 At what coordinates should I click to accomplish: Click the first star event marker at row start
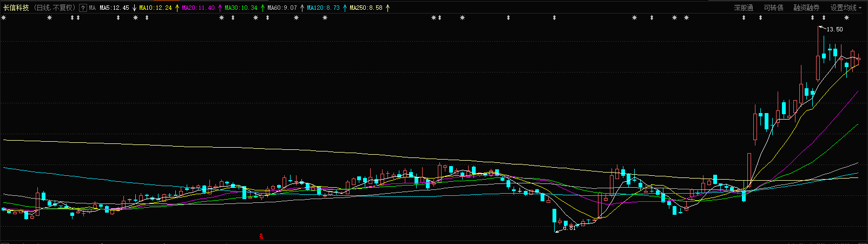3,18
